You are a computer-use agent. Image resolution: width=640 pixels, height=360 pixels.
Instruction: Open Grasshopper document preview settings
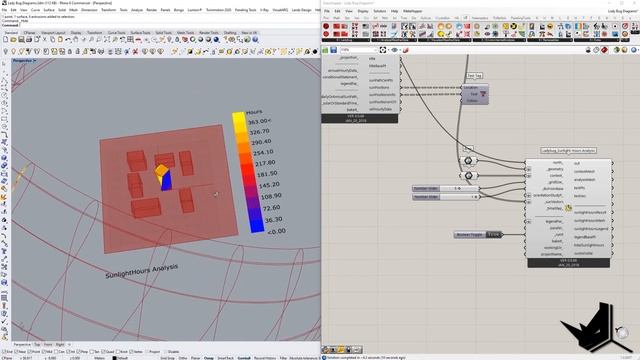pos(624,50)
